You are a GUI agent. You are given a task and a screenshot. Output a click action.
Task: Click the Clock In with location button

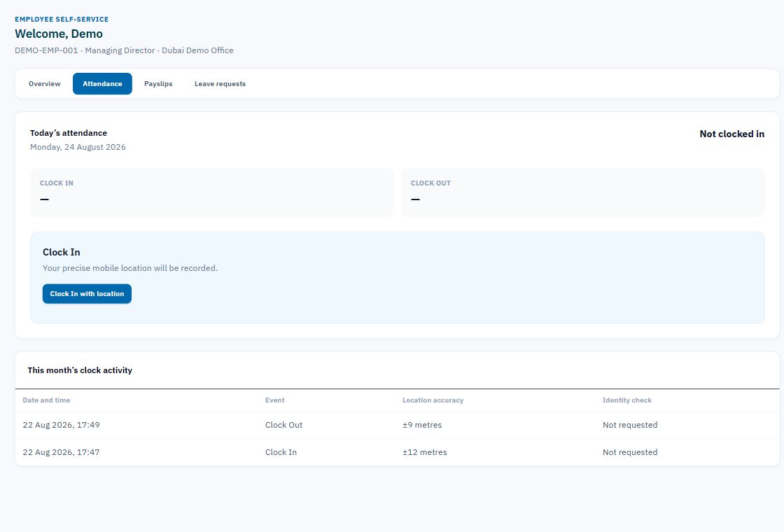pos(87,293)
